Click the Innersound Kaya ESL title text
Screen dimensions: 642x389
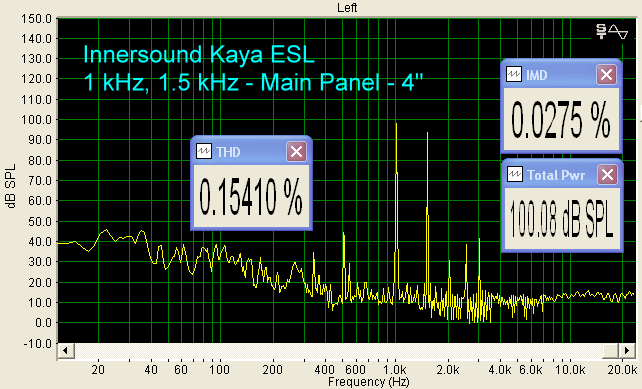click(x=199, y=54)
